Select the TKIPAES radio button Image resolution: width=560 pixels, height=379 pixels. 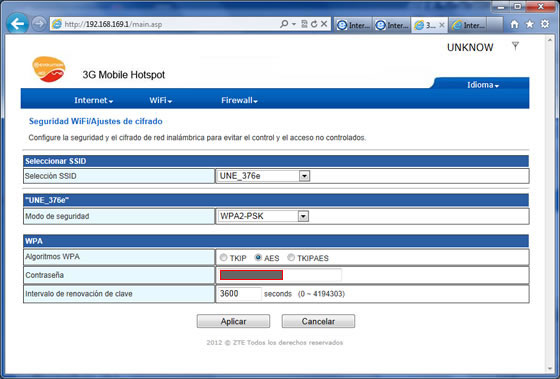coord(291,257)
